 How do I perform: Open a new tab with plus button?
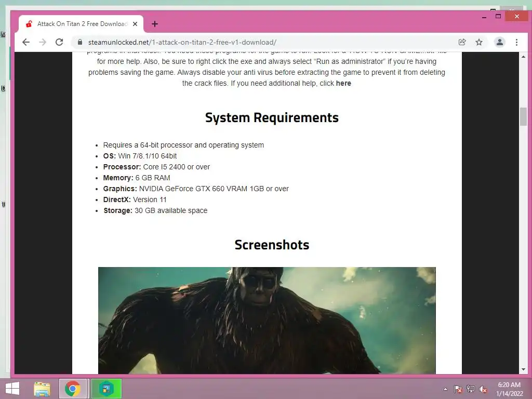[x=155, y=24]
